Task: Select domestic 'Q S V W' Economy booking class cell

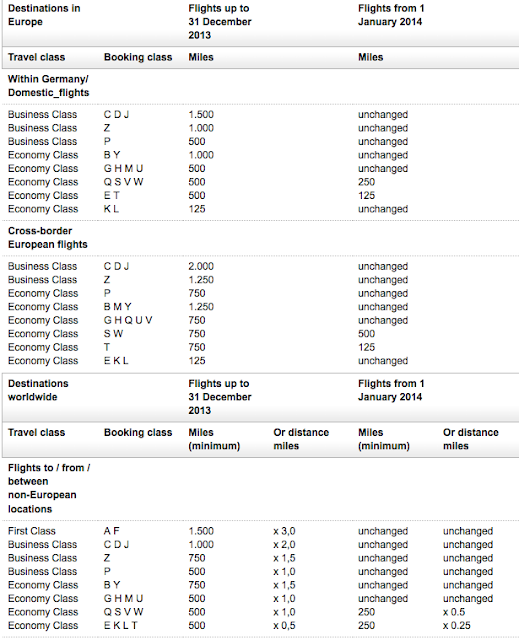Action: (x=123, y=182)
